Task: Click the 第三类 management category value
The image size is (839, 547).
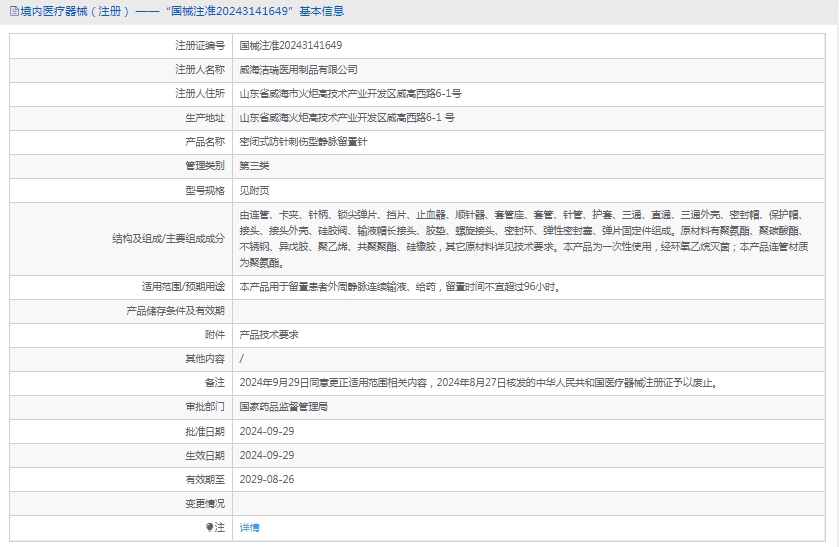Action: click(x=254, y=166)
